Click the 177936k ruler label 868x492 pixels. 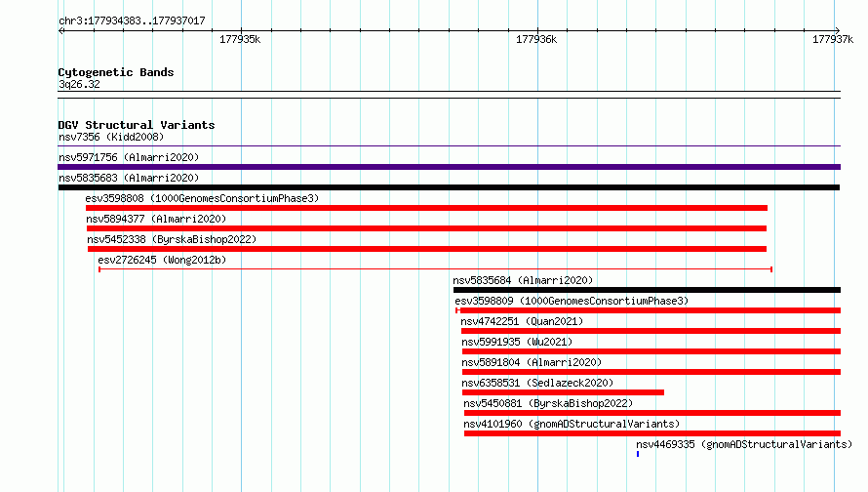point(536,39)
